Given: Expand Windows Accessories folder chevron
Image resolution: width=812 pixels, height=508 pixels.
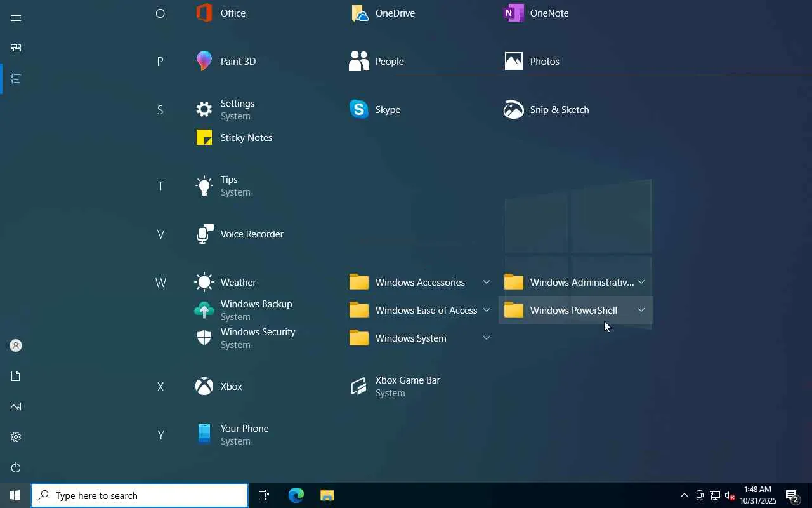Looking at the screenshot, I should pos(487,282).
